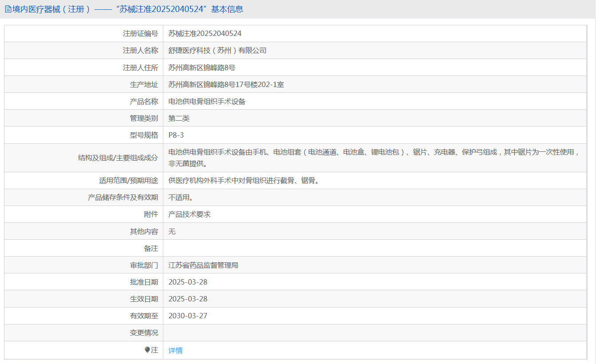The width and height of the screenshot is (596, 364).
Task: Select the 批准日期 value 2025-03-28
Action: coord(188,282)
